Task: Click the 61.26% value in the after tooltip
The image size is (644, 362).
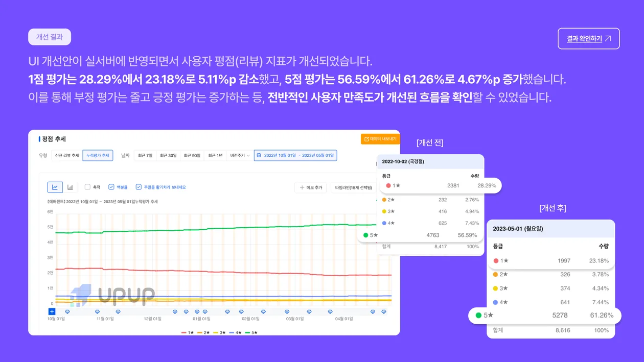Action: [x=602, y=315]
